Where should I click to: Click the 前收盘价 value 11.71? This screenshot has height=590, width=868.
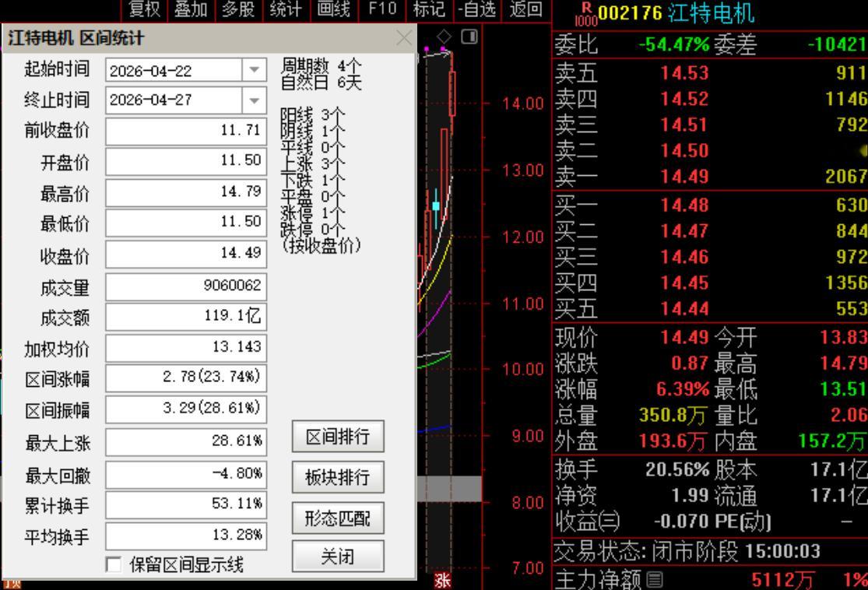186,131
